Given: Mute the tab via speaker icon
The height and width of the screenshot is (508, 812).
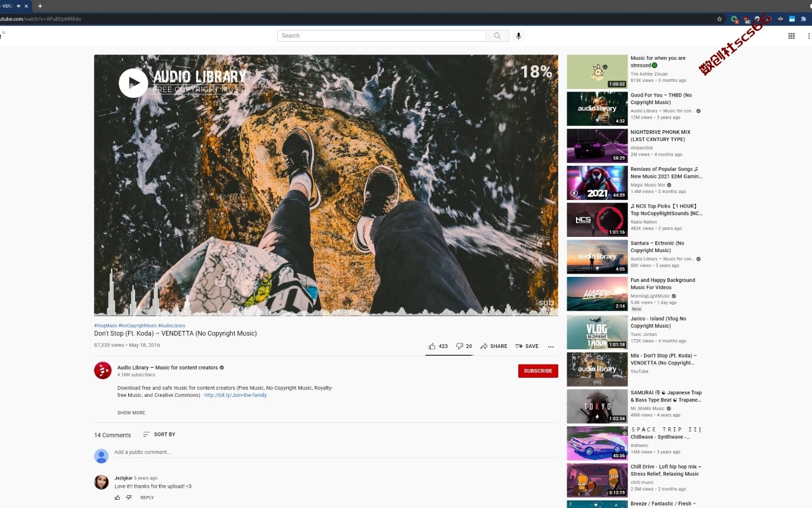Looking at the screenshot, I should coord(18,6).
